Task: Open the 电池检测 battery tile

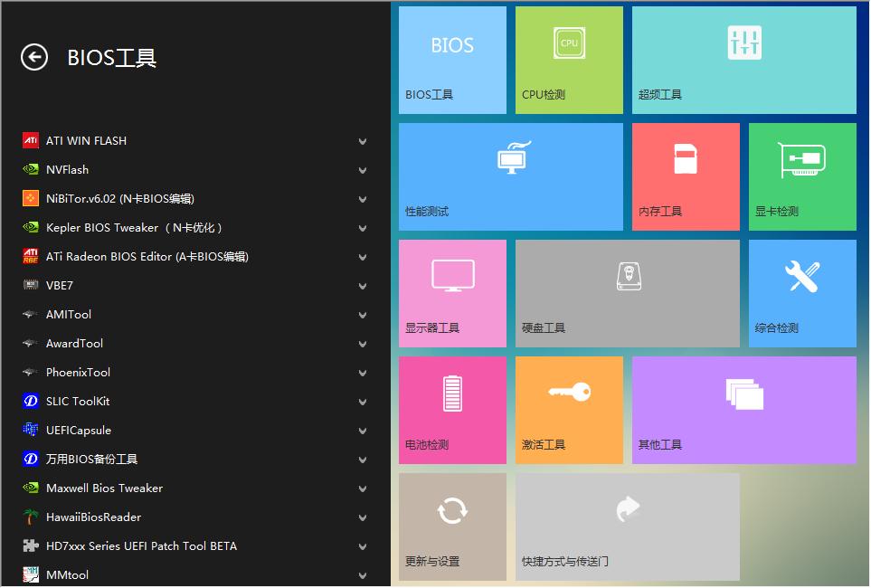Action: click(x=452, y=410)
